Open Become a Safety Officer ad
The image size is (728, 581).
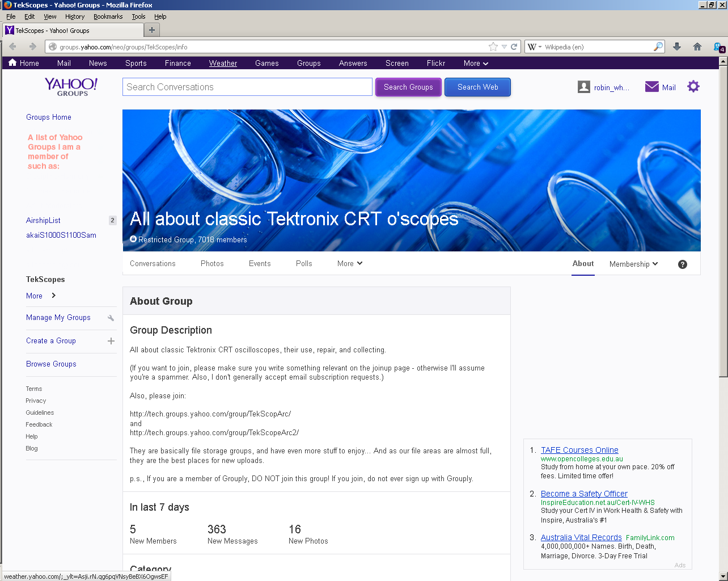tap(584, 494)
